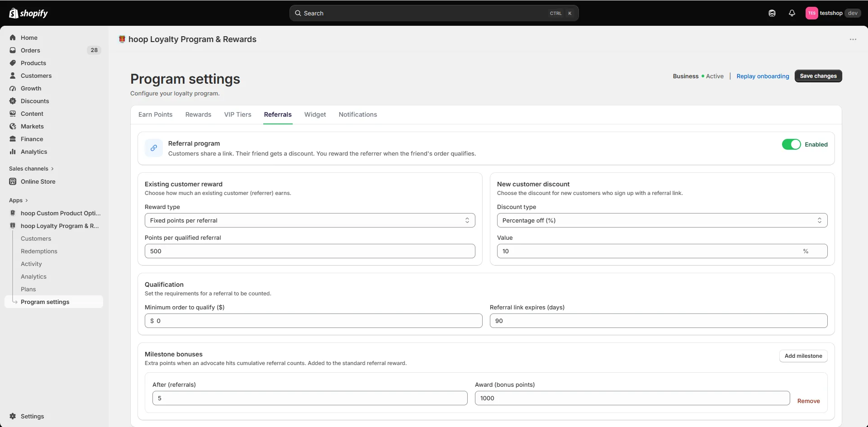Open the Widget tab
The width and height of the screenshot is (868, 427).
pos(315,114)
